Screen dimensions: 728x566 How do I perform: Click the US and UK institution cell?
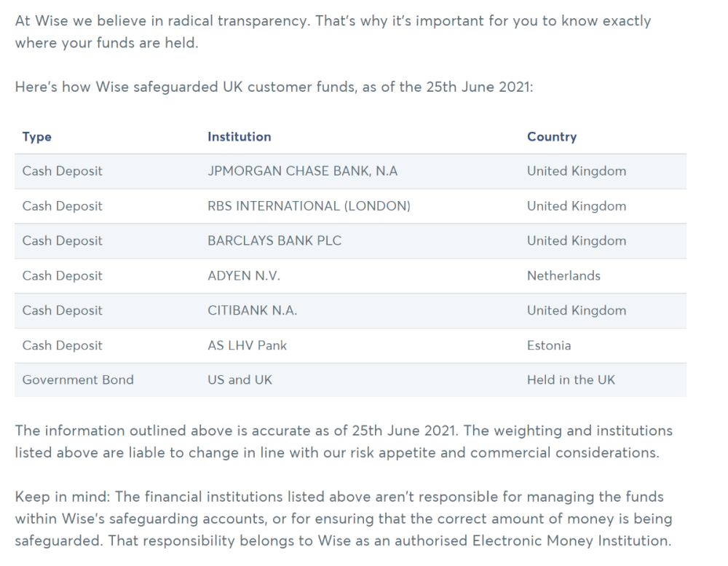tap(240, 380)
